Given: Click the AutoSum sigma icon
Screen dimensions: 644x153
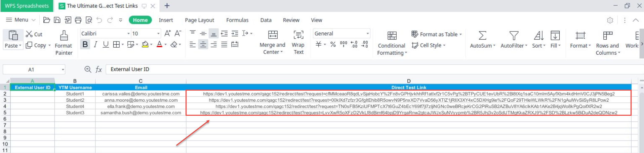Looking at the screenshot, I should click(x=482, y=36).
